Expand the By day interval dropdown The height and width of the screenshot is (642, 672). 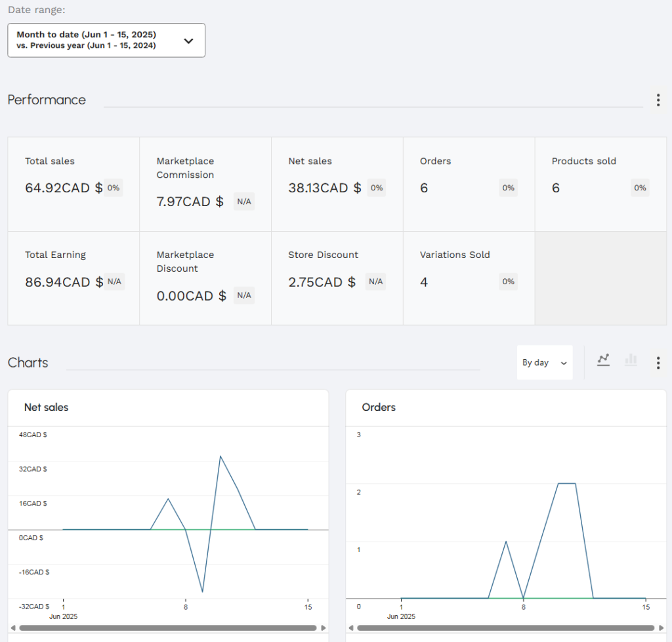click(x=544, y=362)
